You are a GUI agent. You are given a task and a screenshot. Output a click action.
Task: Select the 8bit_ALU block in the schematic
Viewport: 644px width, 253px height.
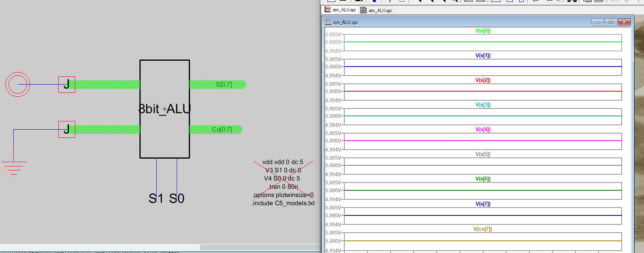(165, 109)
